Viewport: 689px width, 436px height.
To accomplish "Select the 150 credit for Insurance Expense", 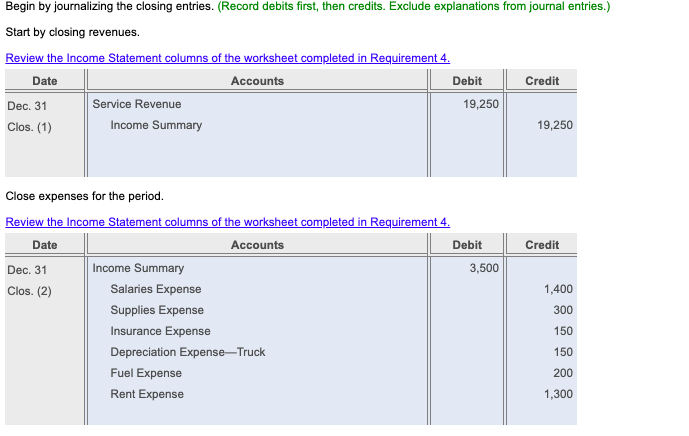I will click(563, 331).
